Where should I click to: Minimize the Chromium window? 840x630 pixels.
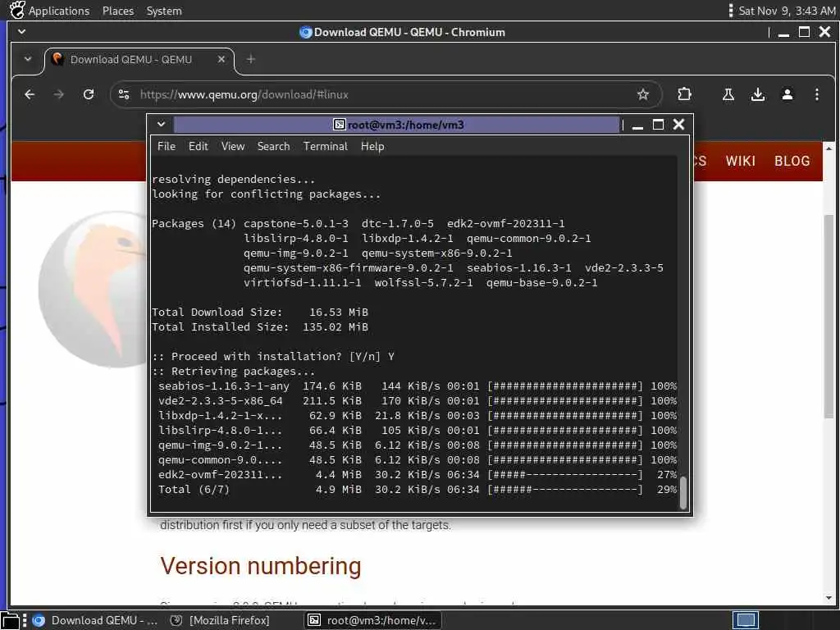pos(783,33)
